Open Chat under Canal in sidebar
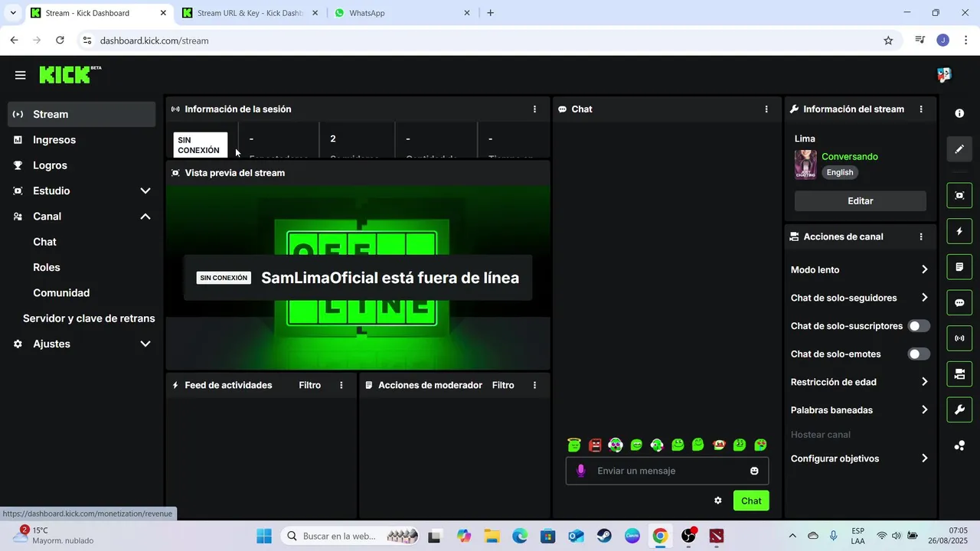 44,242
